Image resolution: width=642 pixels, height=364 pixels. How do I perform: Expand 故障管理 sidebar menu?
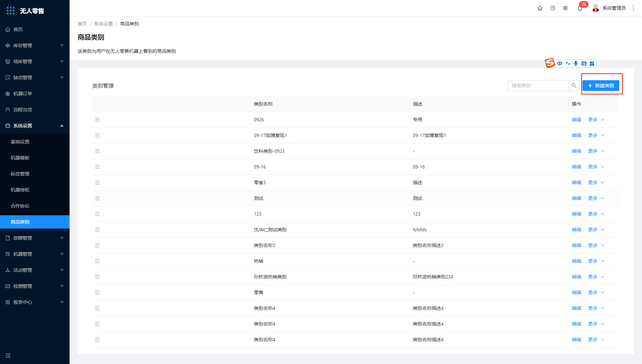35,238
